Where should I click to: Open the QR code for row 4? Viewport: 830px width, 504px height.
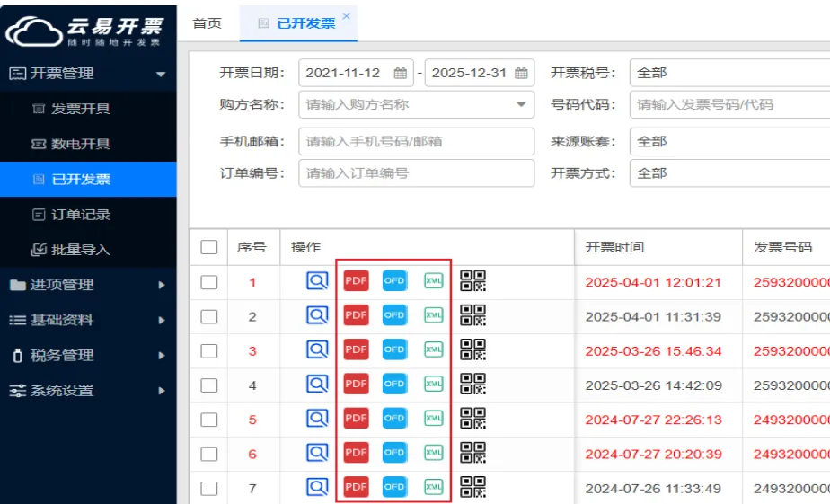tap(472, 385)
